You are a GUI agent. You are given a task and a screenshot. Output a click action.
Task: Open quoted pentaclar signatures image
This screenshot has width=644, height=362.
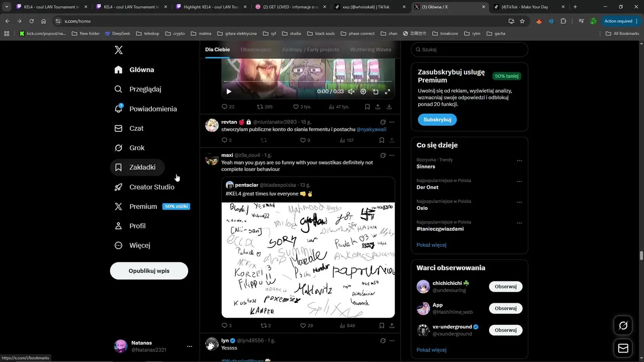308,260
